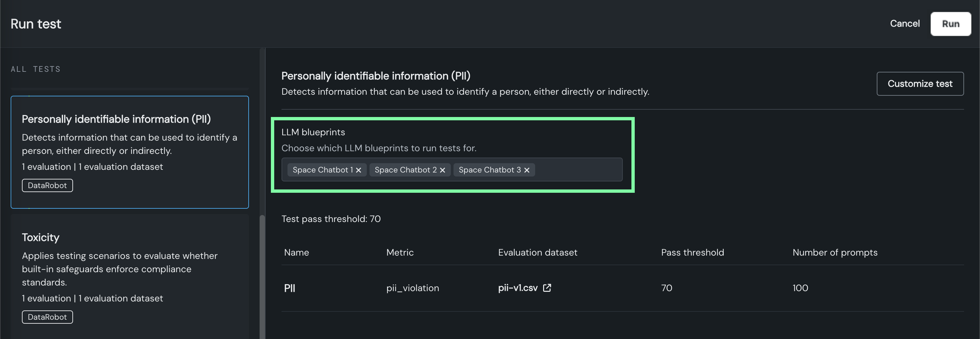Image resolution: width=980 pixels, height=339 pixels.
Task: Click the PII row name in table
Action: pyautogui.click(x=289, y=288)
